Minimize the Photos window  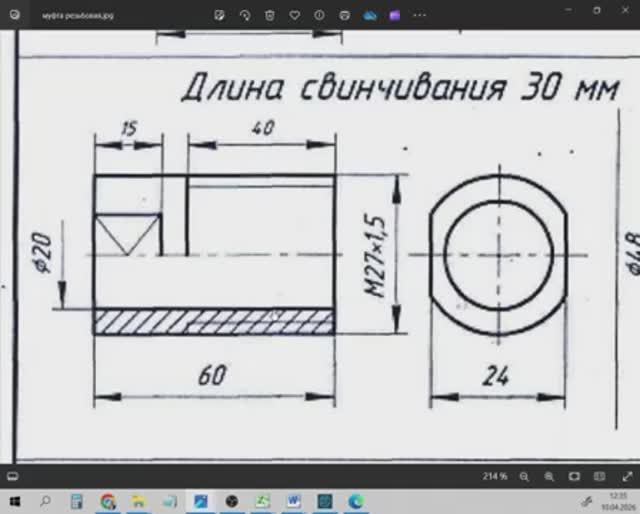click(569, 10)
